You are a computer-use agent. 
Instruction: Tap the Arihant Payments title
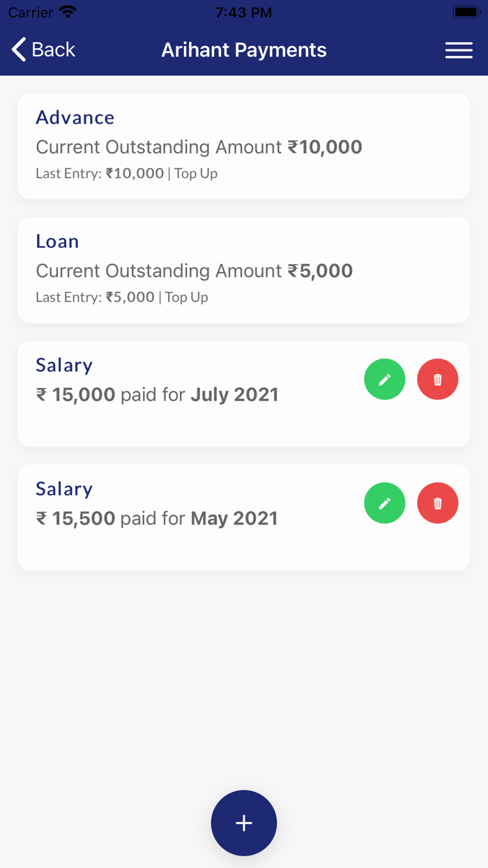(x=243, y=50)
